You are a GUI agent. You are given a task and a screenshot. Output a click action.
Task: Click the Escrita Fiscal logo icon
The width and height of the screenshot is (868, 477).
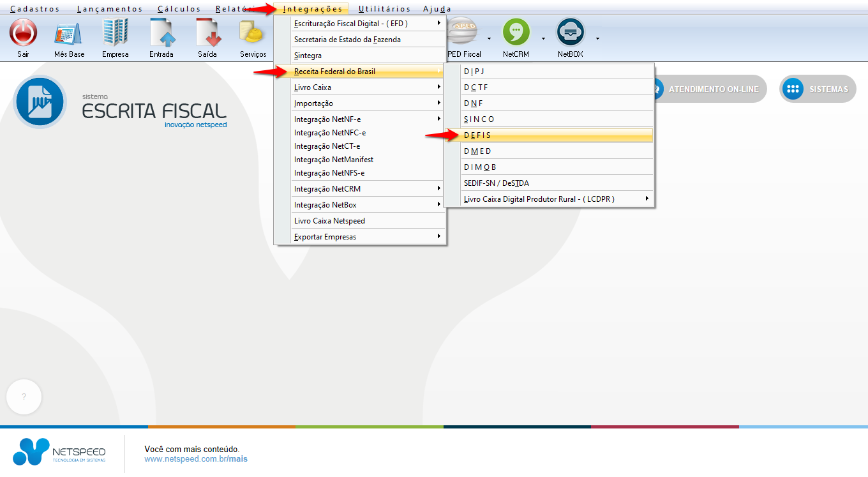point(40,102)
